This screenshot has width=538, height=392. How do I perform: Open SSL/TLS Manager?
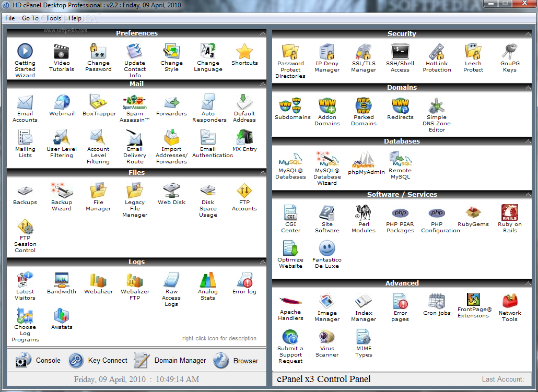click(364, 52)
